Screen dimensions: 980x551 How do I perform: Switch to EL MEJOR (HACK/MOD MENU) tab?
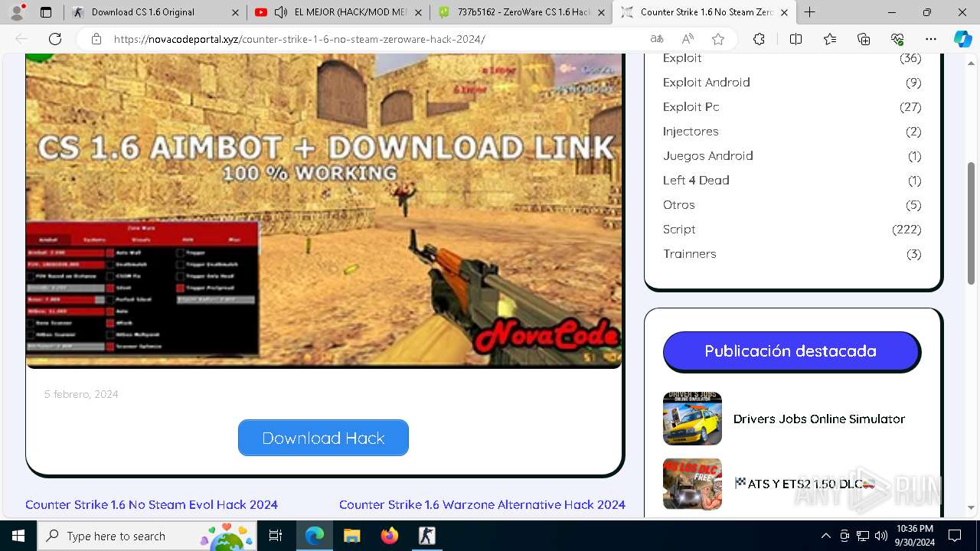(338, 12)
